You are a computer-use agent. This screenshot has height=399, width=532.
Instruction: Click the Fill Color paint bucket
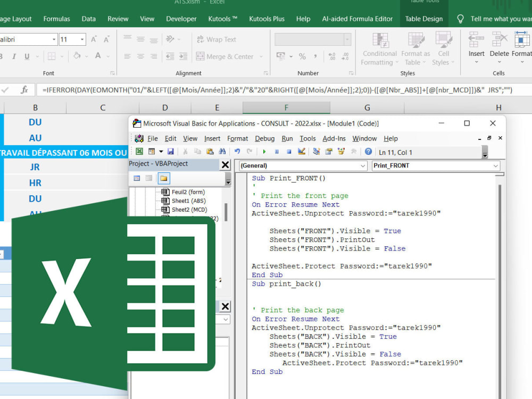[x=77, y=56]
